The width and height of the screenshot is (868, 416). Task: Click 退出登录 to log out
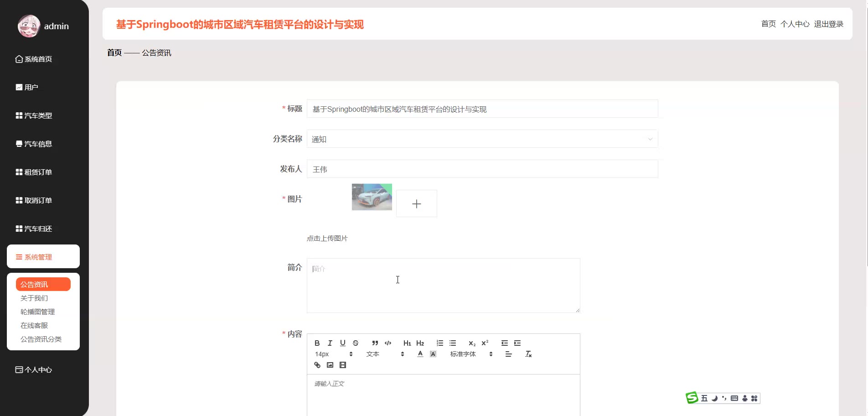click(x=829, y=24)
